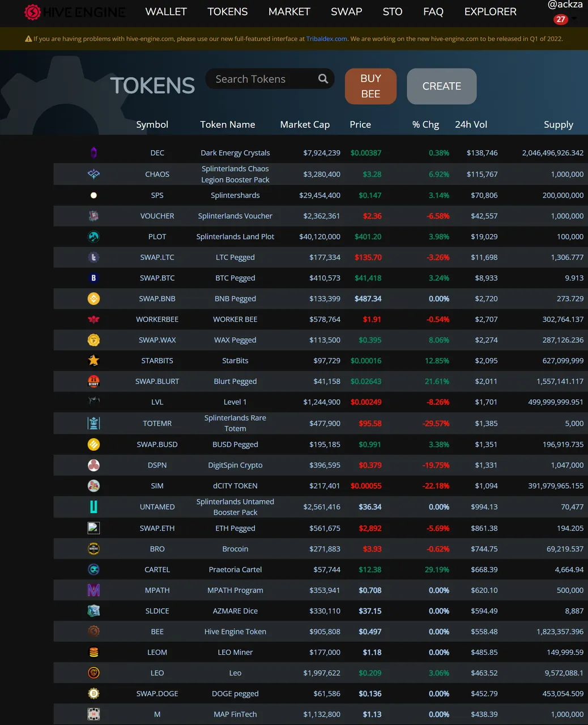Click the LEOM token icon
Viewport: 588px width, 725px height.
coord(93,652)
